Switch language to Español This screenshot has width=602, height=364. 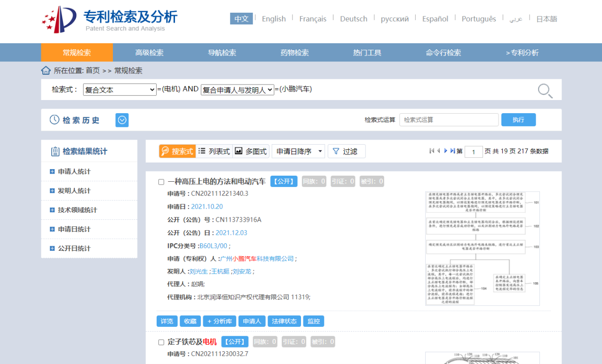(x=435, y=19)
